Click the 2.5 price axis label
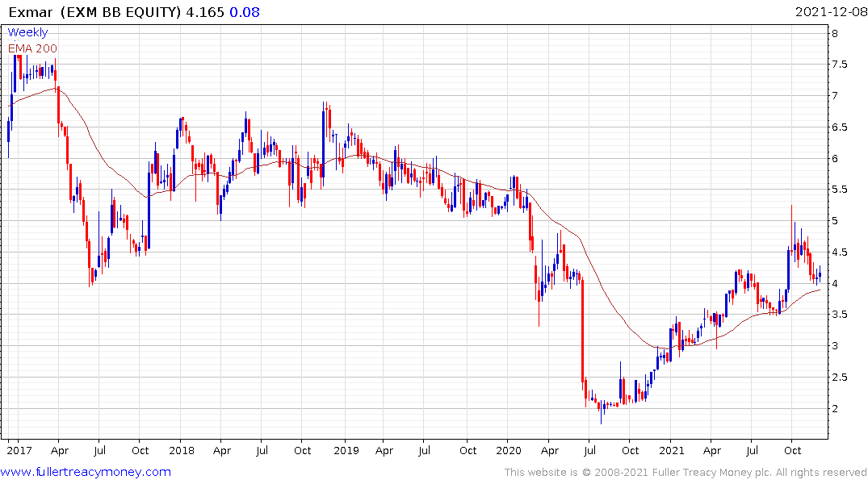The width and height of the screenshot is (868, 484). 839,378
